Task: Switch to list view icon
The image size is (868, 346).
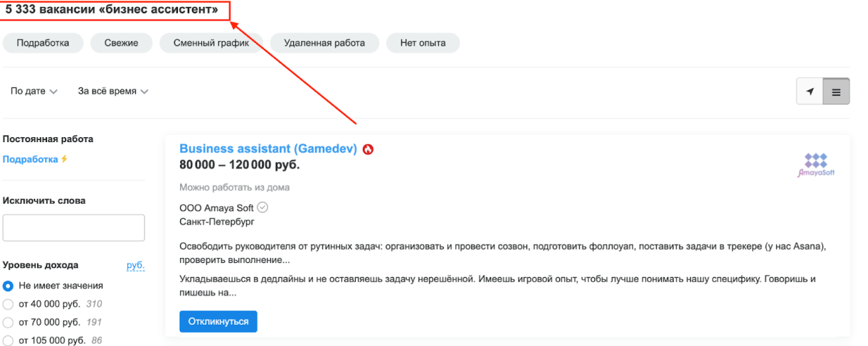Action: [836, 92]
